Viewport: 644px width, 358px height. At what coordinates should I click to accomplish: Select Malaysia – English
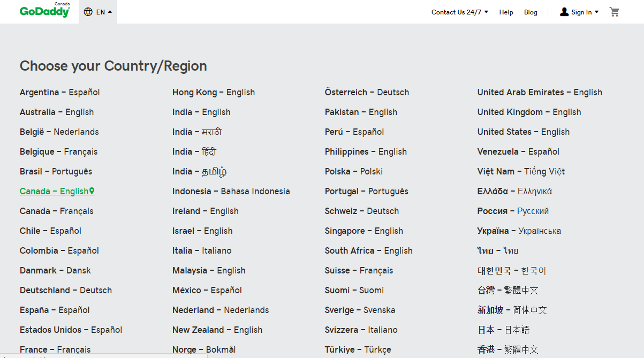tap(209, 270)
